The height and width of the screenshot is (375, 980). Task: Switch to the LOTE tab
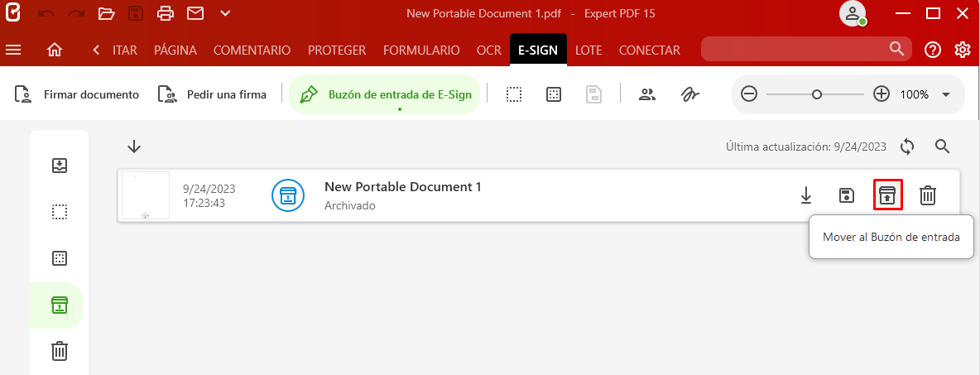coord(588,50)
